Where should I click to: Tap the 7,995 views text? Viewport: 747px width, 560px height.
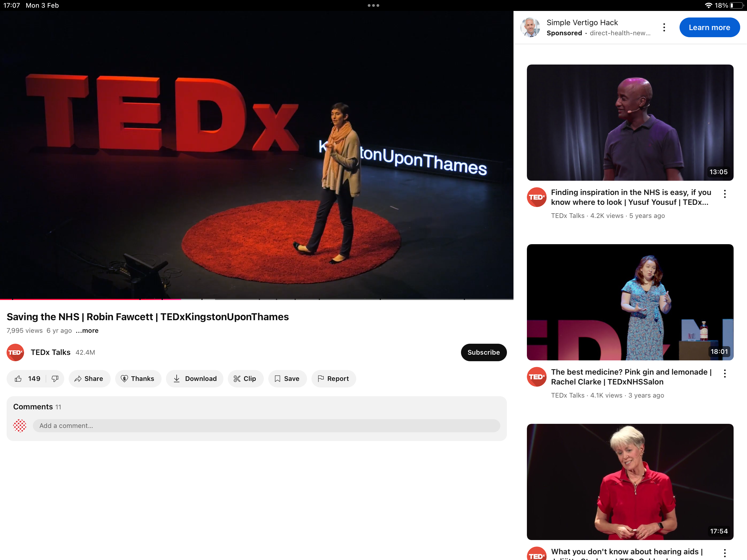(25, 331)
